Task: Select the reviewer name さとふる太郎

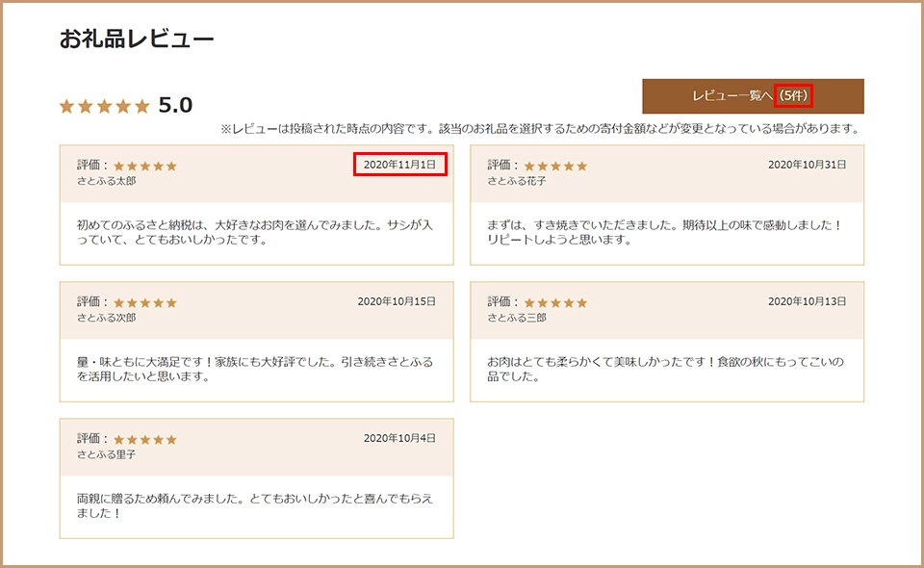Action: [106, 181]
